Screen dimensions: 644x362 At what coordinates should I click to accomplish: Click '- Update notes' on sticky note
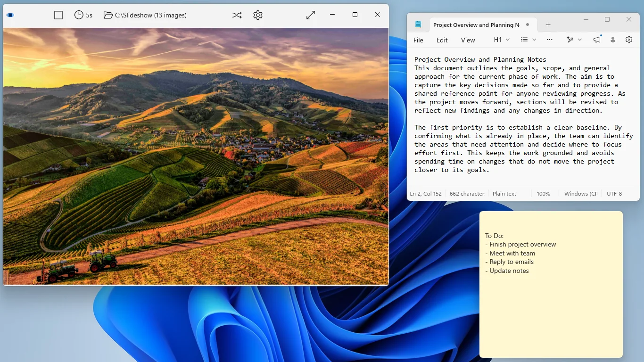[507, 271]
